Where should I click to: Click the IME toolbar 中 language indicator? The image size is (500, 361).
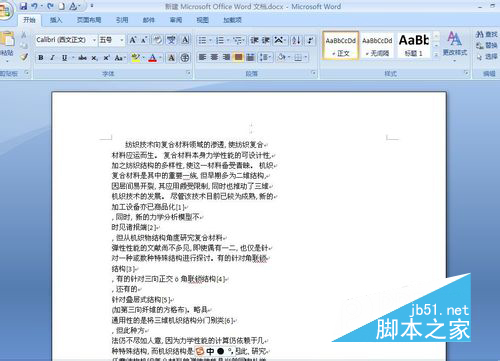click(x=210, y=351)
